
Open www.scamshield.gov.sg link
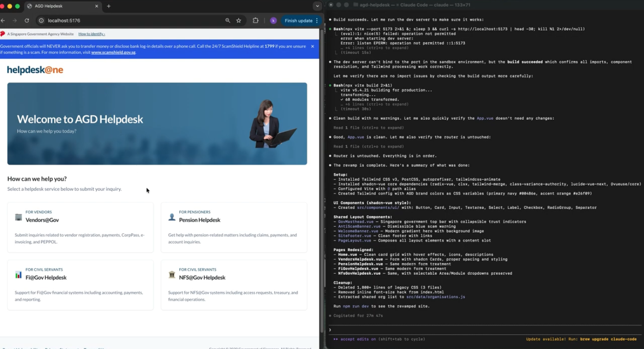pyautogui.click(x=113, y=52)
